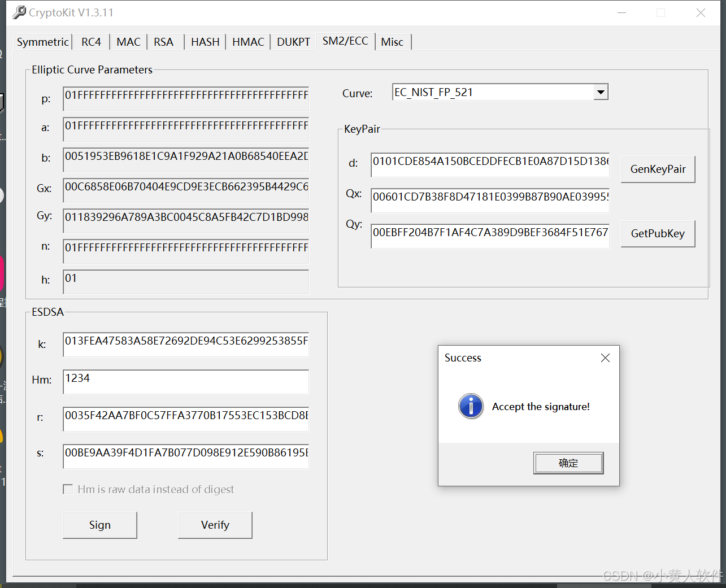This screenshot has height=588, width=726.
Task: Enable the Hm is raw data checkbox
Action: click(68, 489)
